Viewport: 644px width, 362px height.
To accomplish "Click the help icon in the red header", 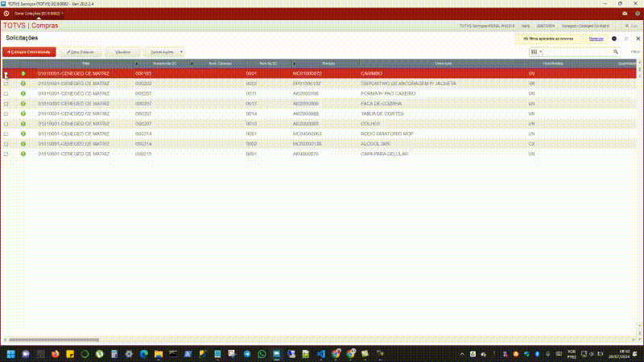I will point(636,14).
